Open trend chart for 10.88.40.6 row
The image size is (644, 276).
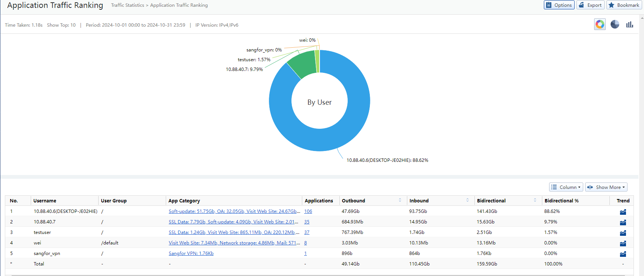pyautogui.click(x=623, y=212)
